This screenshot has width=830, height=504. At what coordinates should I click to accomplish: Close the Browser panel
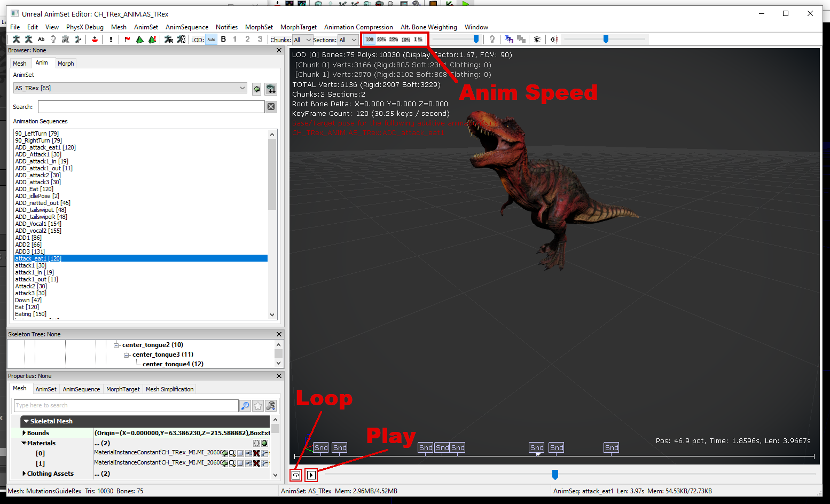click(x=279, y=50)
